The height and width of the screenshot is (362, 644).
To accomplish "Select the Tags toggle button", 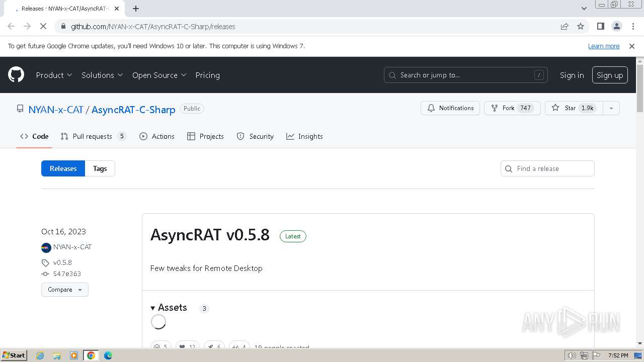I will click(x=100, y=168).
